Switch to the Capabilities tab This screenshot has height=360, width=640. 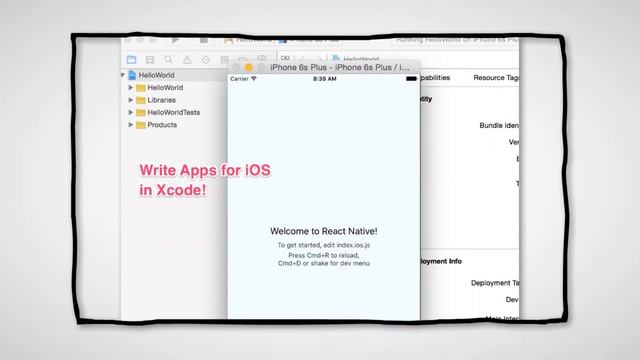pyautogui.click(x=435, y=78)
